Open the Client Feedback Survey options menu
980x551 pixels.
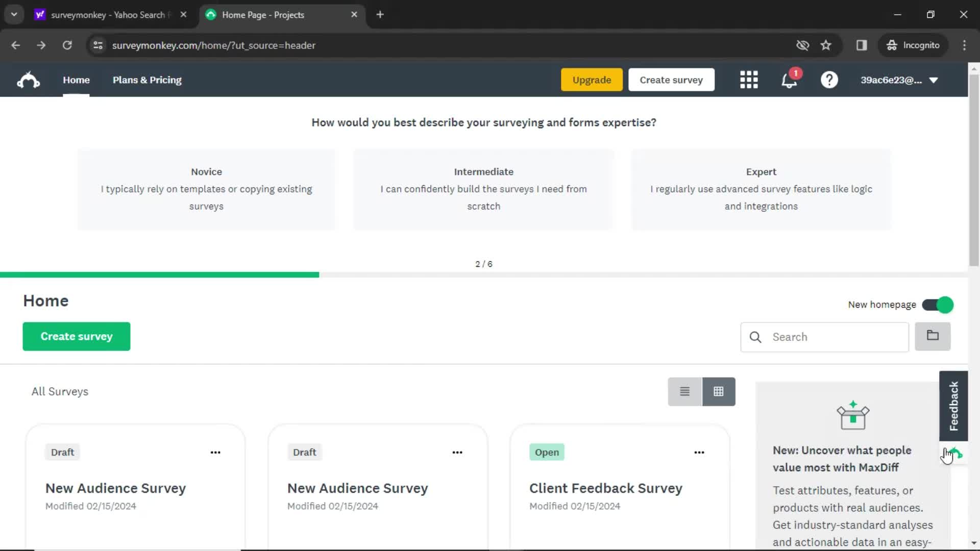(699, 452)
